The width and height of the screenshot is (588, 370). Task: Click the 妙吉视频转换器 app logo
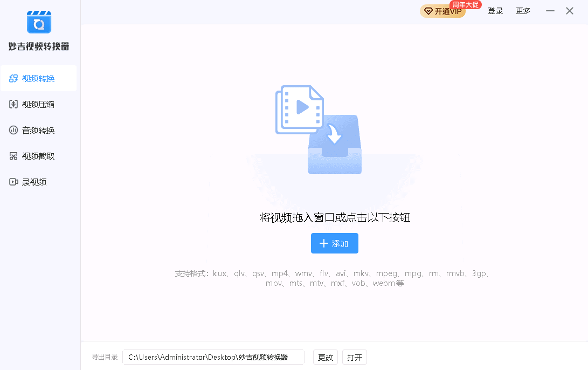coord(39,22)
